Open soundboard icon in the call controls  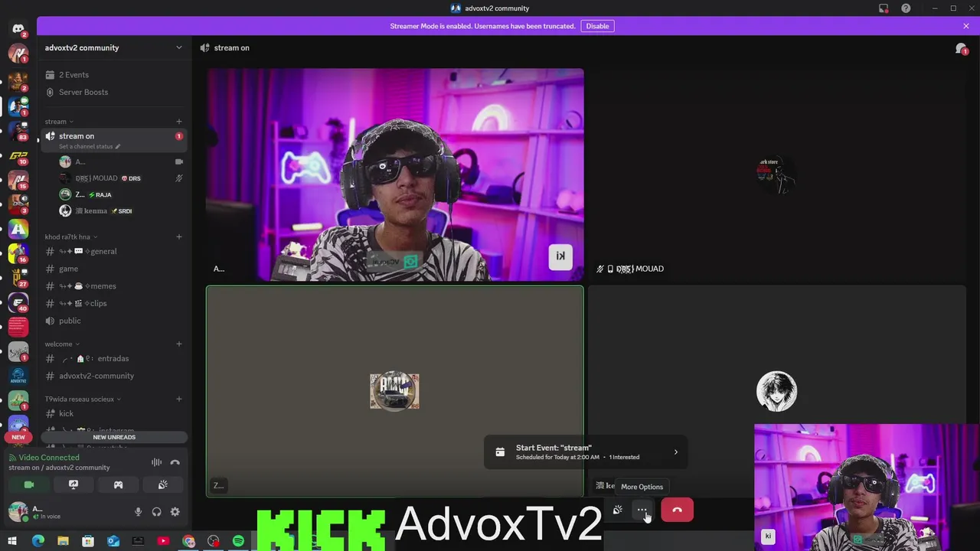tap(618, 510)
